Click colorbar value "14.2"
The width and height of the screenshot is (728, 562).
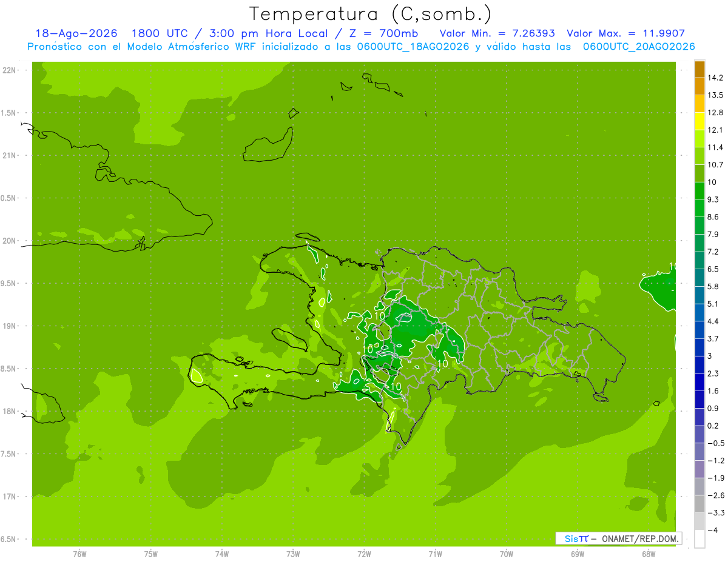point(715,78)
